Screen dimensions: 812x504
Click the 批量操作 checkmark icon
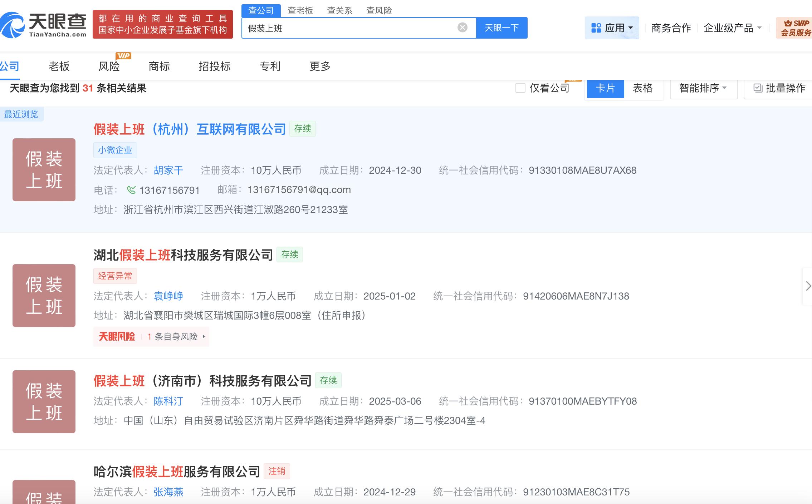pyautogui.click(x=758, y=88)
